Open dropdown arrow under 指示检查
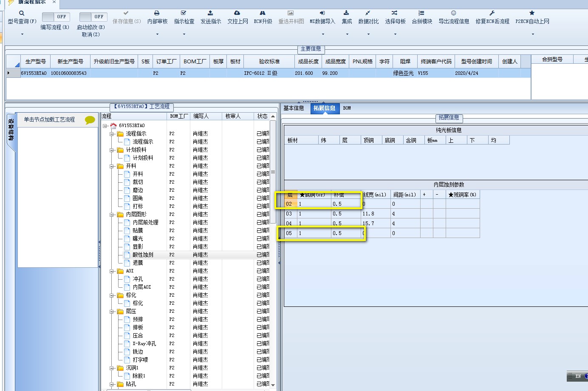 (x=184, y=34)
